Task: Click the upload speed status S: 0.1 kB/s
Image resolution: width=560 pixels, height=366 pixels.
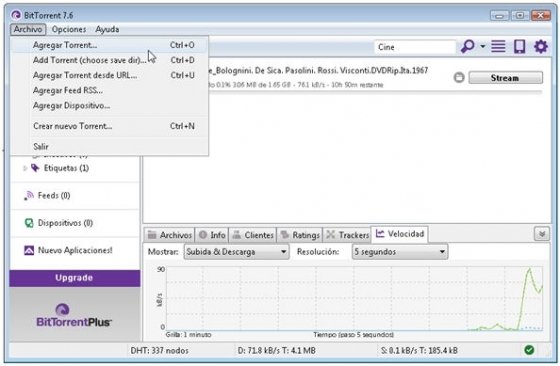Action: pos(419,351)
